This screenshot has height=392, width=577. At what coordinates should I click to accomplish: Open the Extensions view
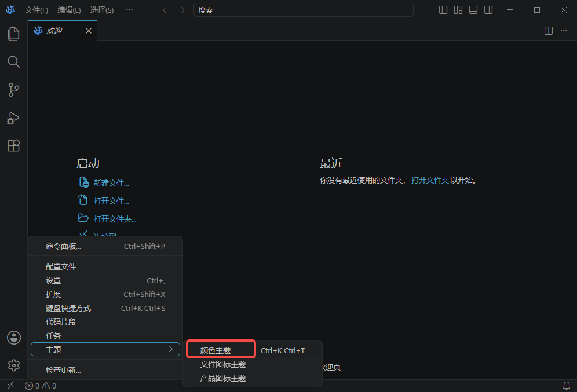pos(14,145)
